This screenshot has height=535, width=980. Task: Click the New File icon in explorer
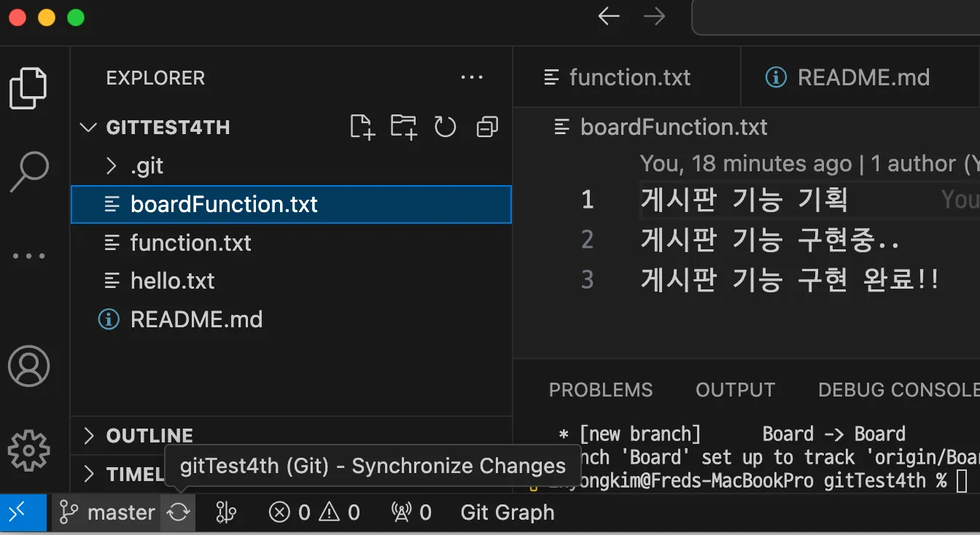click(362, 128)
